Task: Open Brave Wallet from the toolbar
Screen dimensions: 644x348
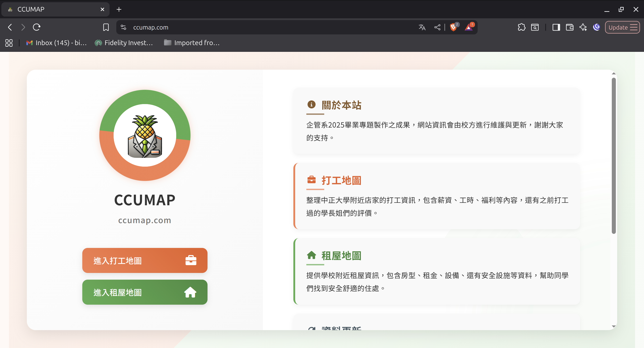Action: tap(569, 27)
